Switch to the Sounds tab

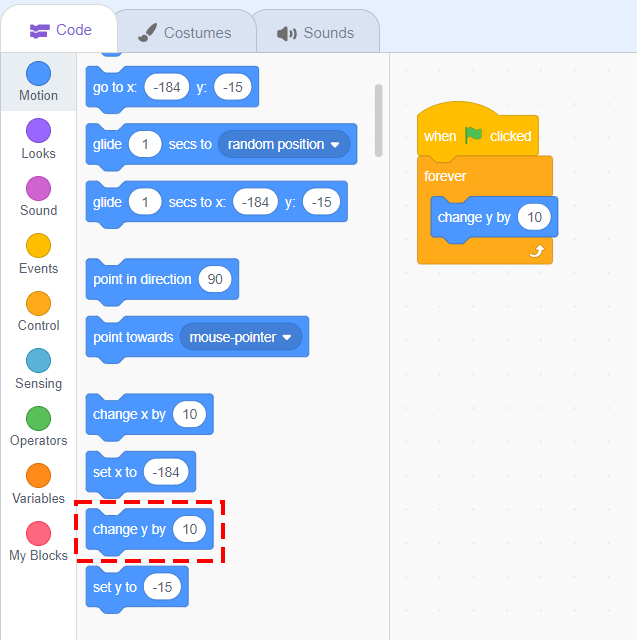pyautogui.click(x=316, y=33)
